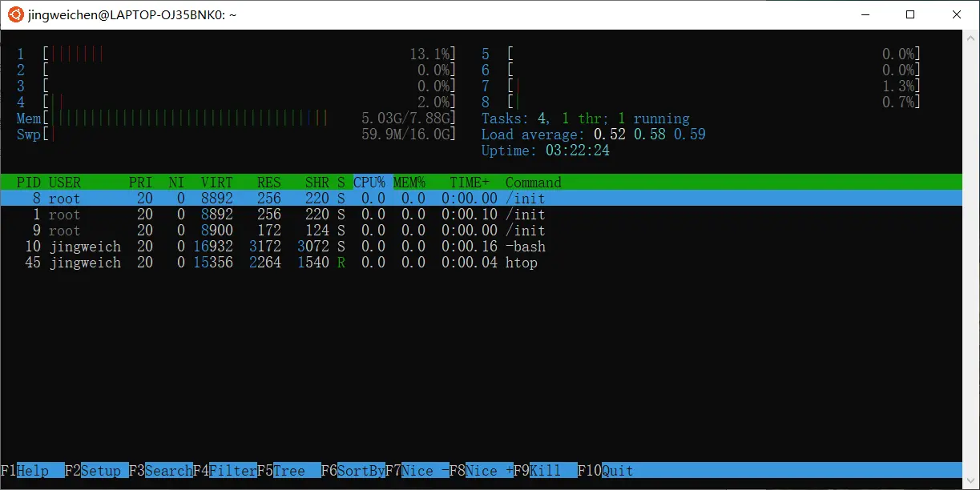Screen dimensions: 980x490
Task: Sort by the VIRT column header
Action: (217, 183)
